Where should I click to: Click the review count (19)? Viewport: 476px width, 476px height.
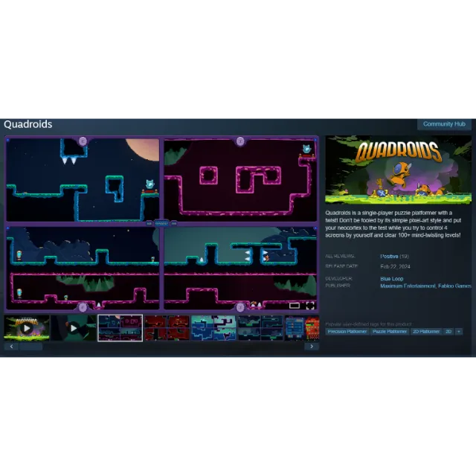(x=404, y=256)
